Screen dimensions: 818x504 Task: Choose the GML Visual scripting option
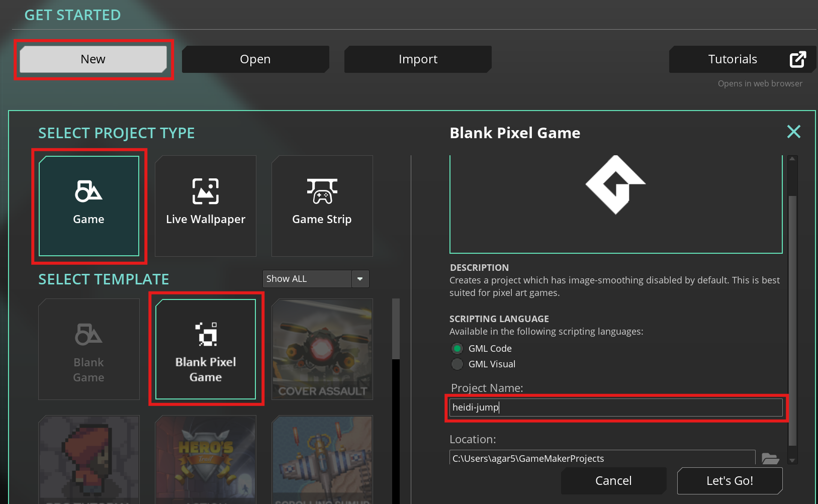(457, 364)
